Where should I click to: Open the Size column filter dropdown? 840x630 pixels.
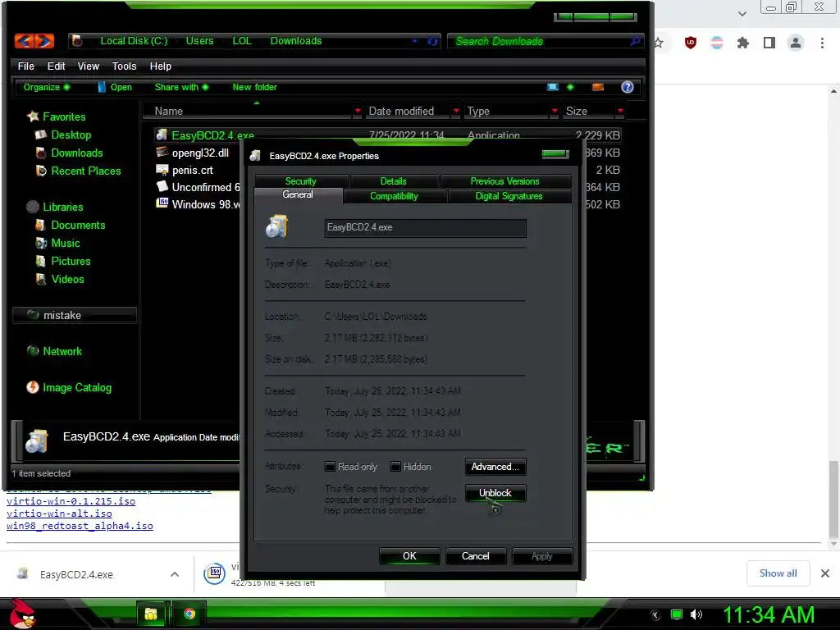(620, 111)
